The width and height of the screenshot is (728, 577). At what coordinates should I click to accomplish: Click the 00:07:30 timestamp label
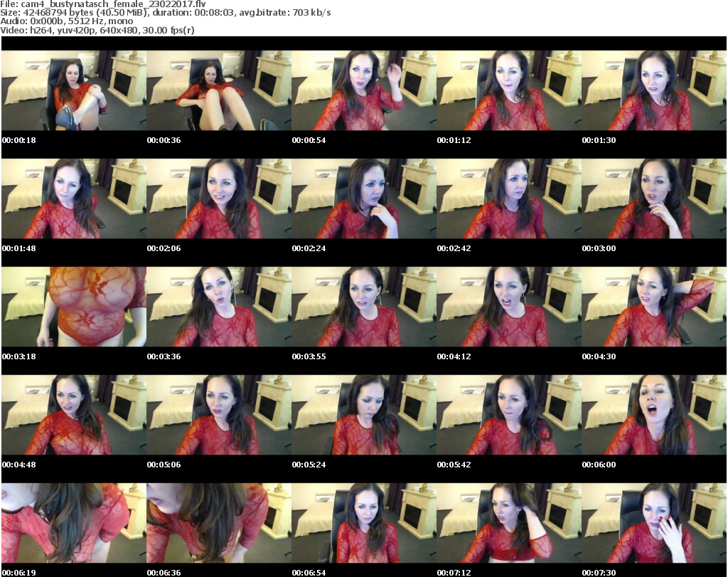[x=599, y=573]
